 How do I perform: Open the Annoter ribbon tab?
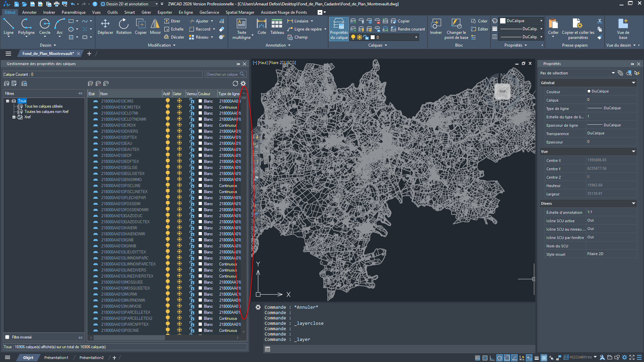tap(29, 12)
